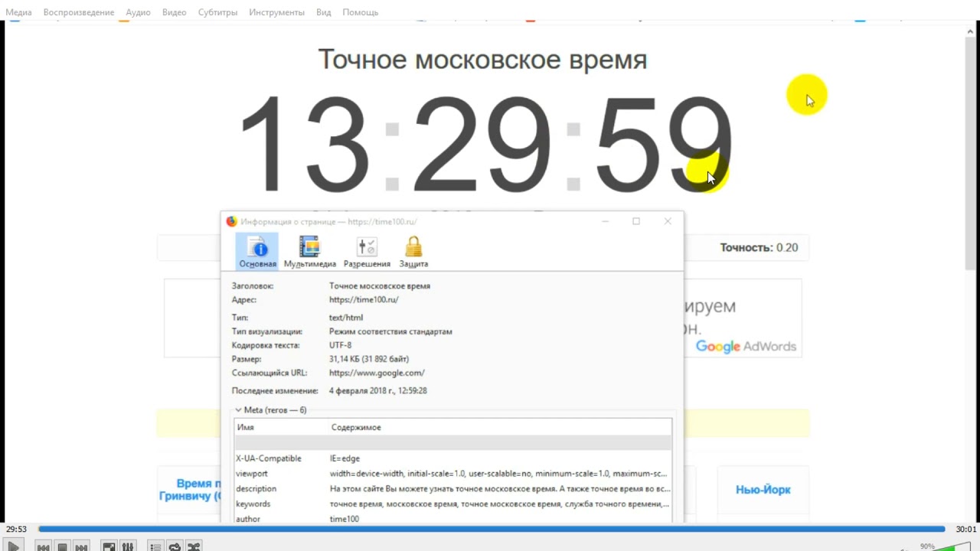Click the size value 31,14 КБ

369,360
